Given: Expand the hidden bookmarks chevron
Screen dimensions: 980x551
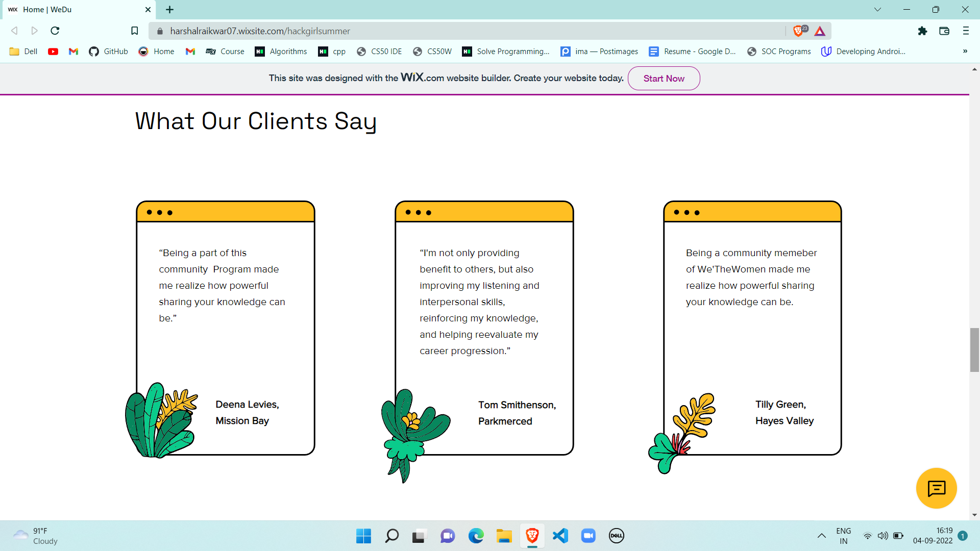Looking at the screenshot, I should click(x=965, y=52).
